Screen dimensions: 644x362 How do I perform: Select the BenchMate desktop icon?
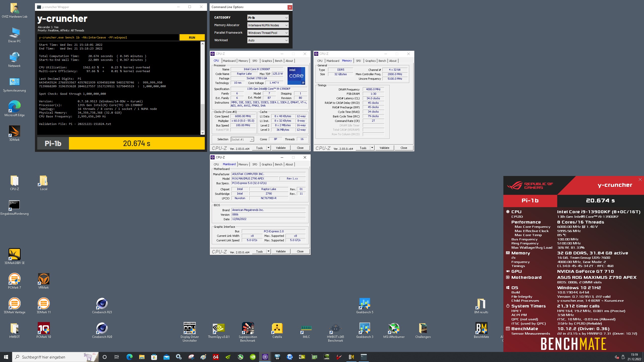pos(481,330)
